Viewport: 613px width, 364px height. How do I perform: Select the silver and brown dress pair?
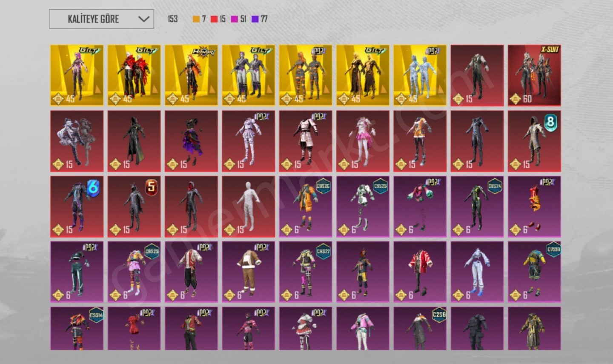tap(77, 141)
